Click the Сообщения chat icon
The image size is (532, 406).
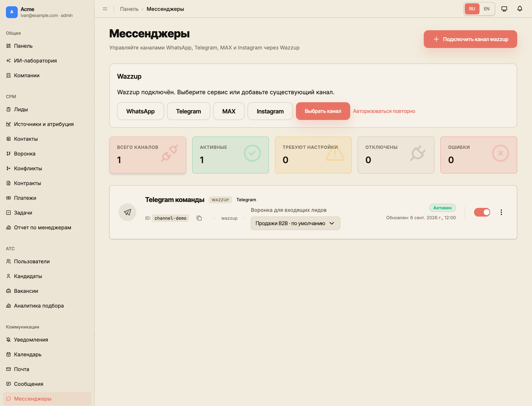(x=9, y=384)
